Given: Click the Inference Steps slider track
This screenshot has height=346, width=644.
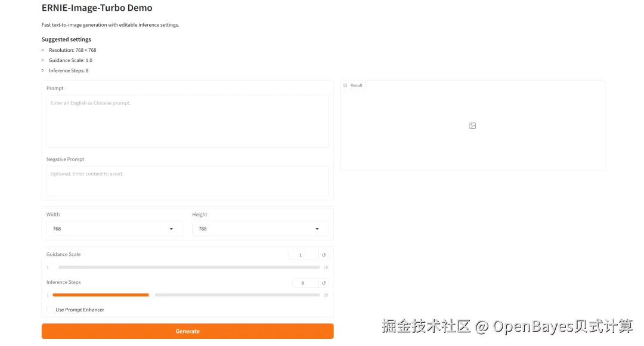Looking at the screenshot, I should [x=185, y=295].
